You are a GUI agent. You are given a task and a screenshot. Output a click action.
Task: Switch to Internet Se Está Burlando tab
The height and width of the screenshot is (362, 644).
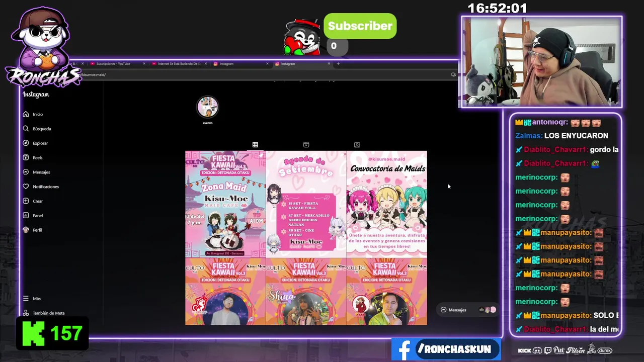[x=179, y=64]
